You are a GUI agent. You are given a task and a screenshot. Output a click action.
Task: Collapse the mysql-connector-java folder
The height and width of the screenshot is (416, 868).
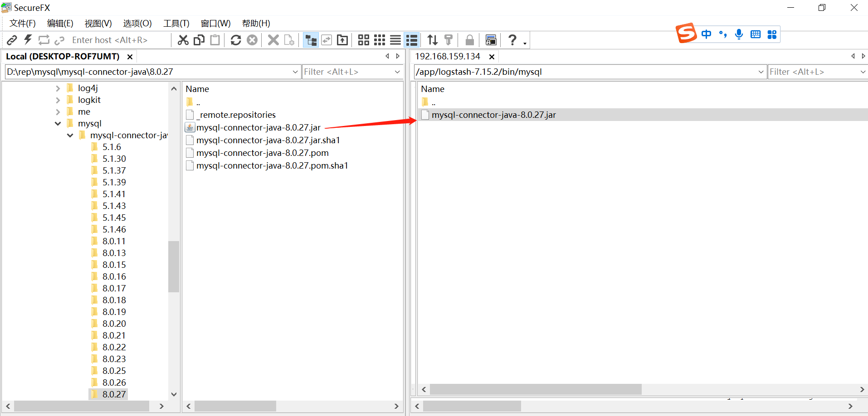click(70, 135)
